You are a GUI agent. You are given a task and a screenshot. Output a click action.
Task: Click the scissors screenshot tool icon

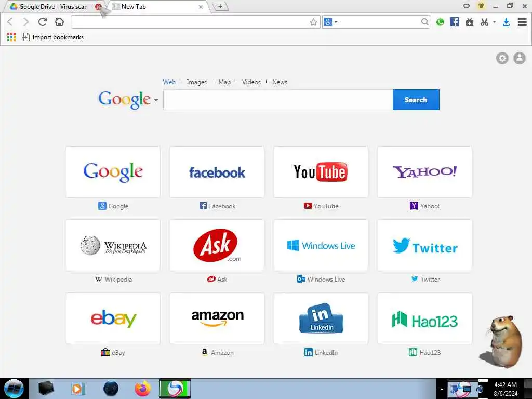click(x=485, y=22)
